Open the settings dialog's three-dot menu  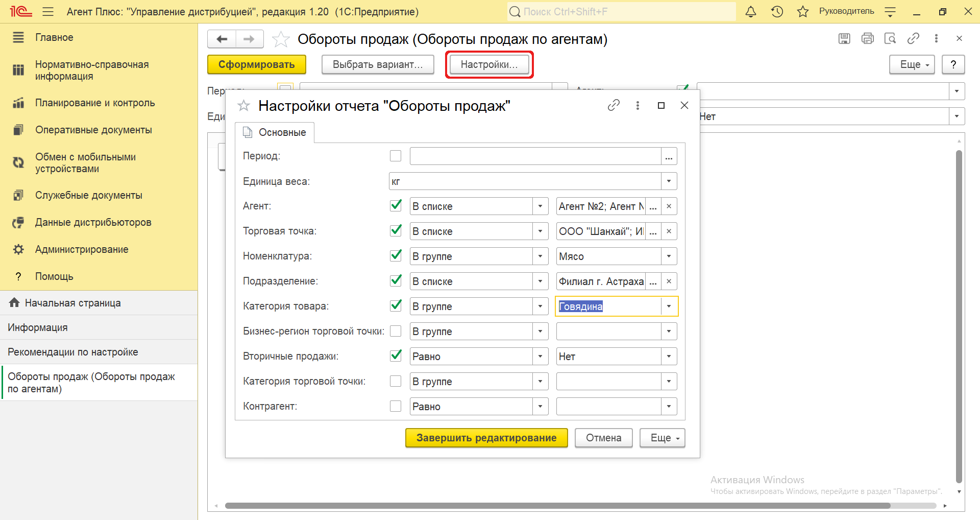638,105
